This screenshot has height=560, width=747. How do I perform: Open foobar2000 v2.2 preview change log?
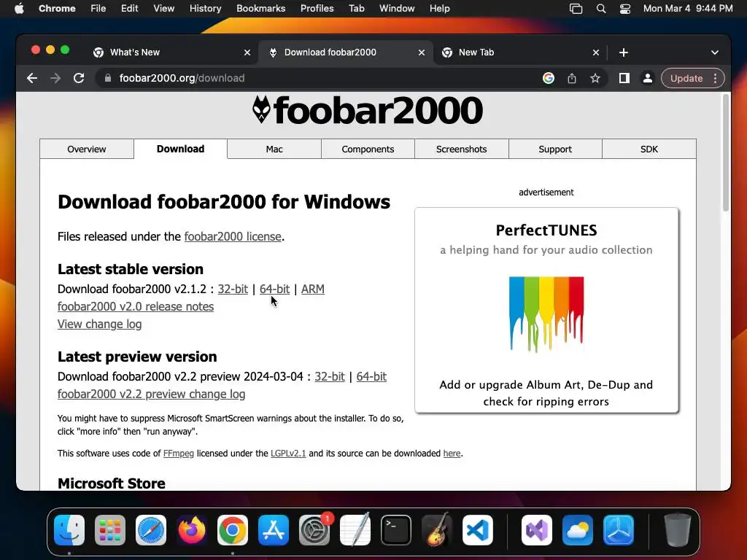pos(152,394)
